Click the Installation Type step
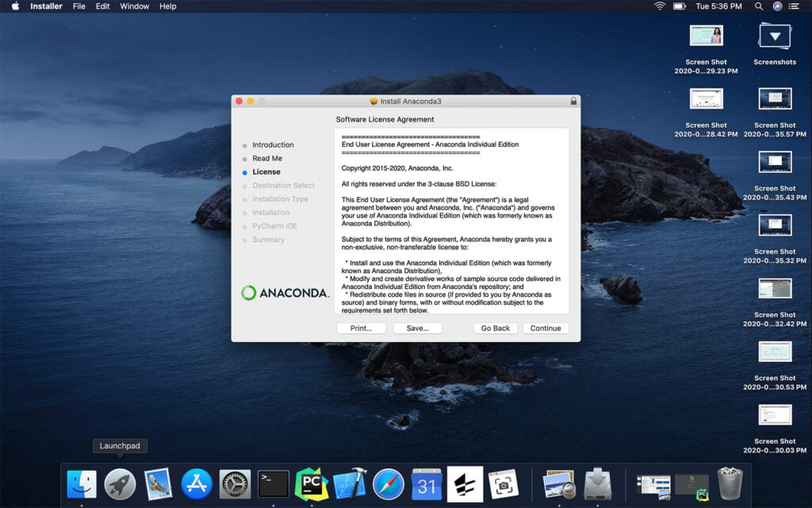812x508 pixels. [280, 198]
